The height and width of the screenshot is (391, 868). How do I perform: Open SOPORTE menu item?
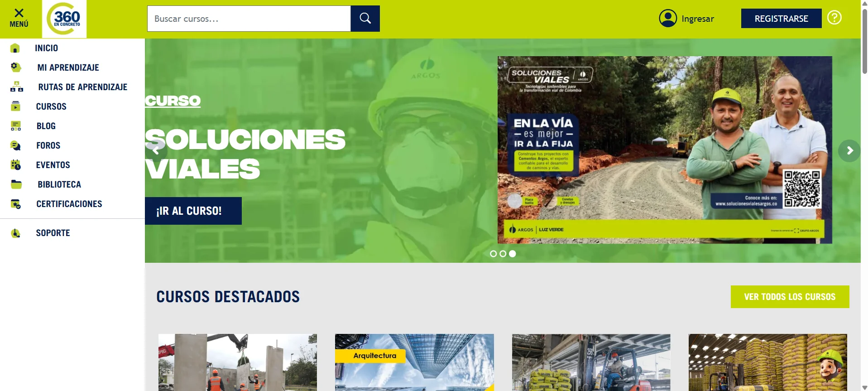pyautogui.click(x=53, y=233)
